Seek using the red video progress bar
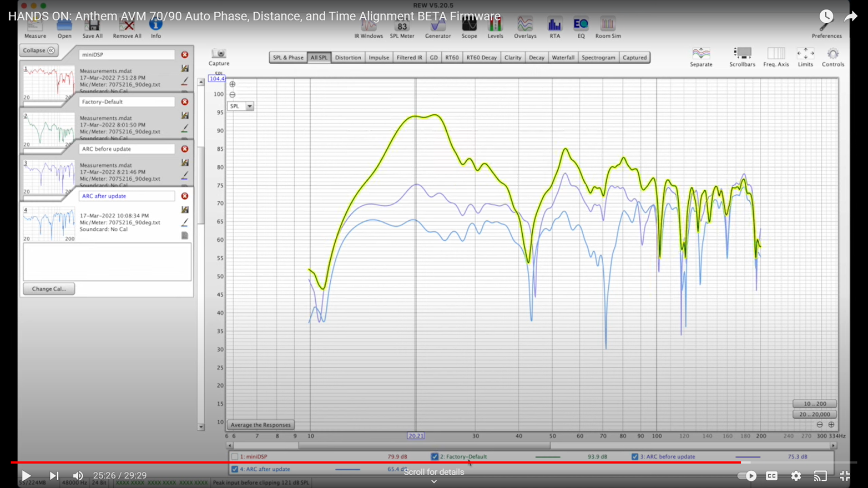This screenshot has height=488, width=868. pos(388,462)
